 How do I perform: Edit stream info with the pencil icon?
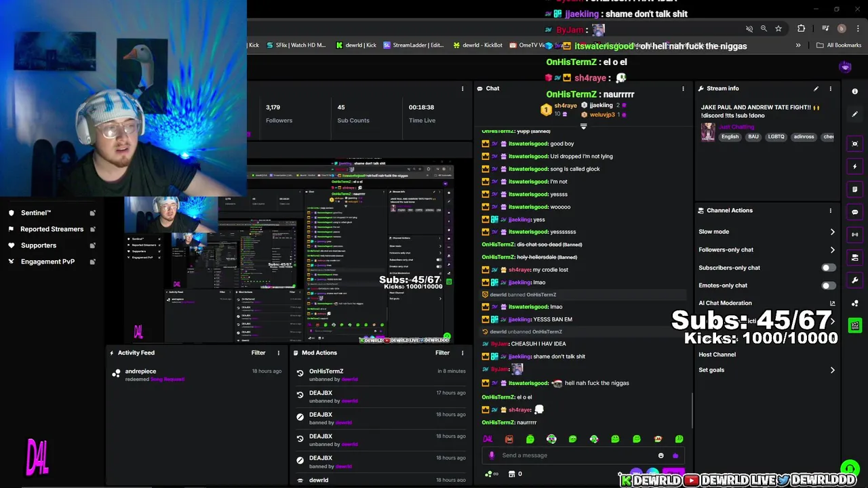tap(816, 88)
